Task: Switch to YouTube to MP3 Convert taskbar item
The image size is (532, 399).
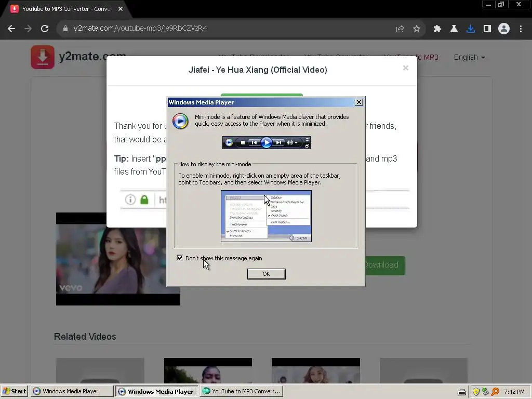Action: pyautogui.click(x=242, y=391)
